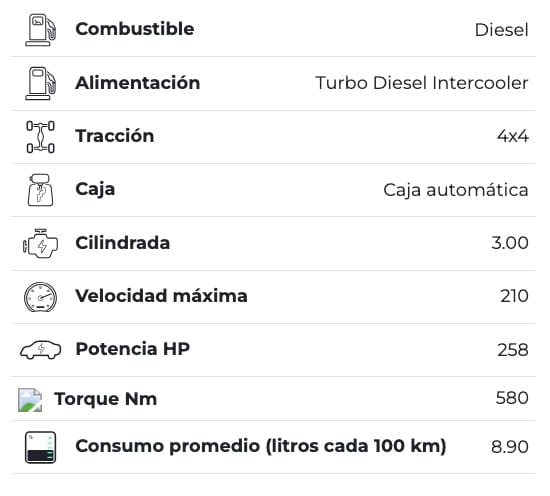The image size is (550, 496).
Task: Click the Torque Nm label
Action: pyautogui.click(x=106, y=399)
